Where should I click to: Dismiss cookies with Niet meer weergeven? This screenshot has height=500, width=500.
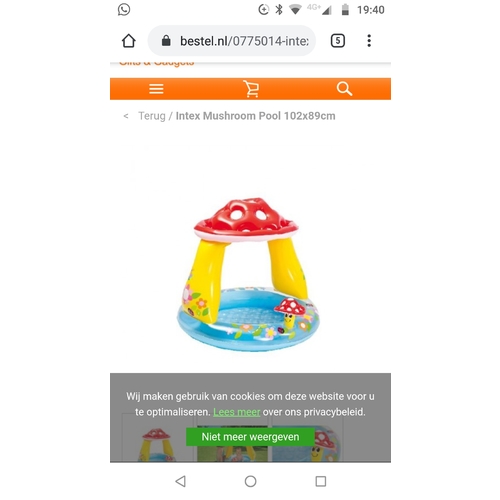[250, 437]
